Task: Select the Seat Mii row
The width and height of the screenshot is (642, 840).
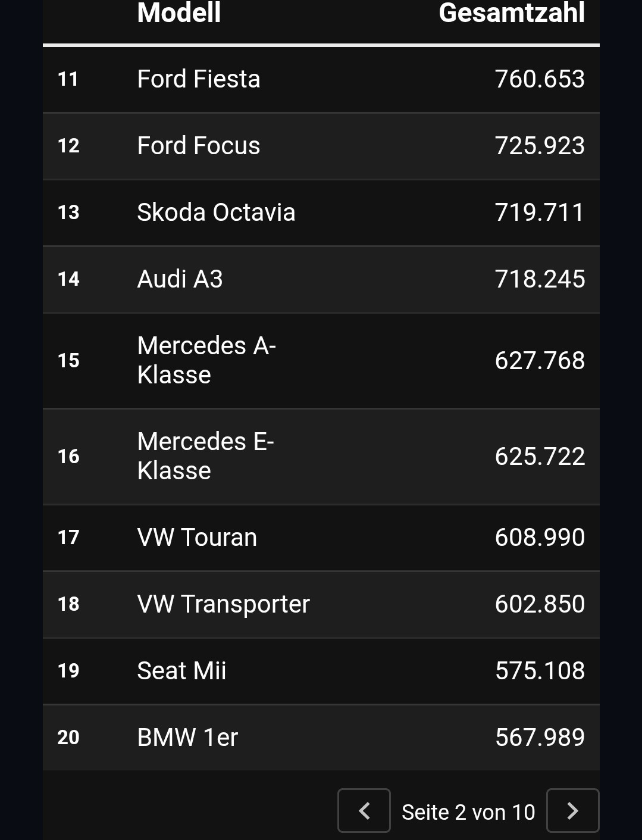Action: coord(321,671)
